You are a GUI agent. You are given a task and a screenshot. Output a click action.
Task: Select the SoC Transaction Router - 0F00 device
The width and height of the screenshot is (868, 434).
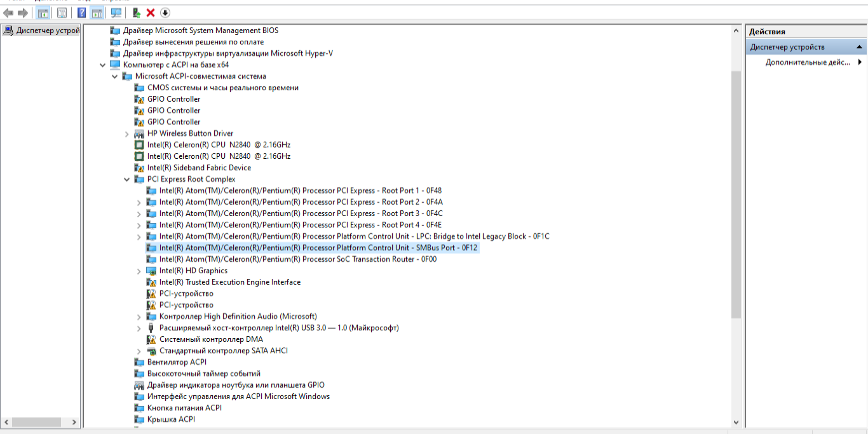click(298, 259)
